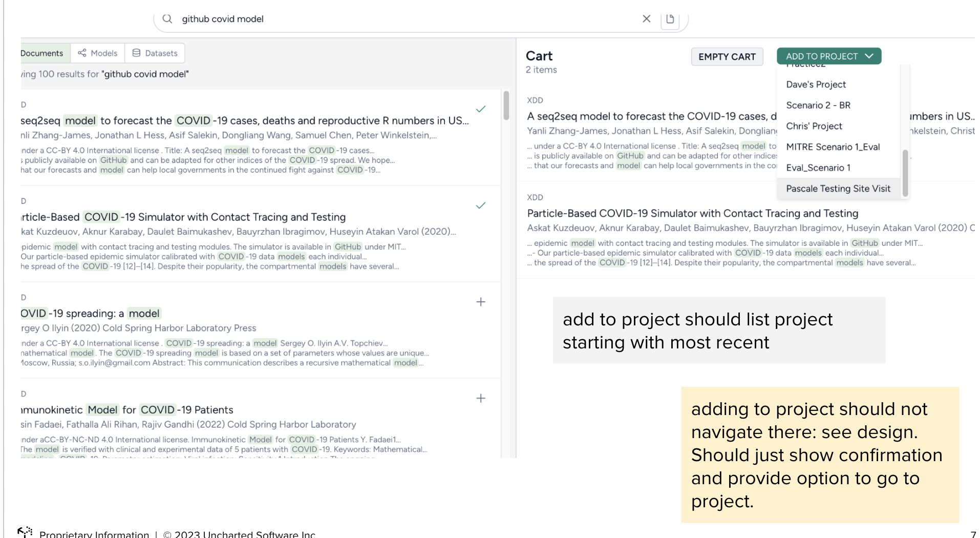
Task: Expand the ADD TO PROJECT dropdown
Action: (x=828, y=56)
